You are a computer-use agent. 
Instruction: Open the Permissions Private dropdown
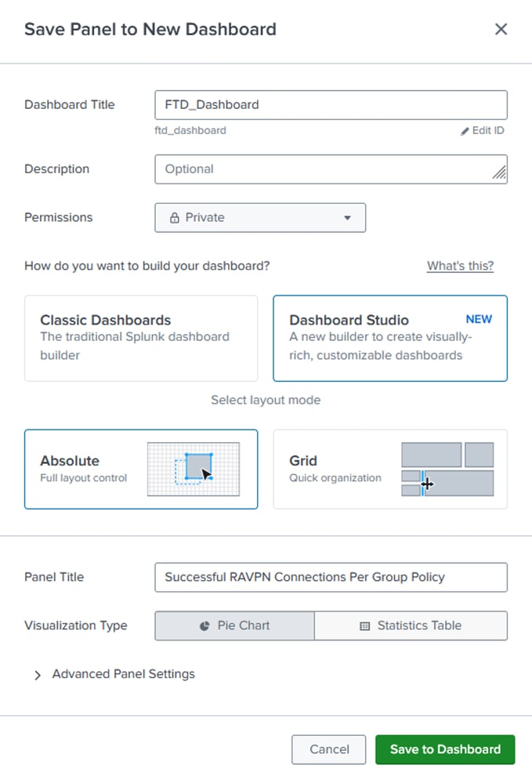point(260,218)
